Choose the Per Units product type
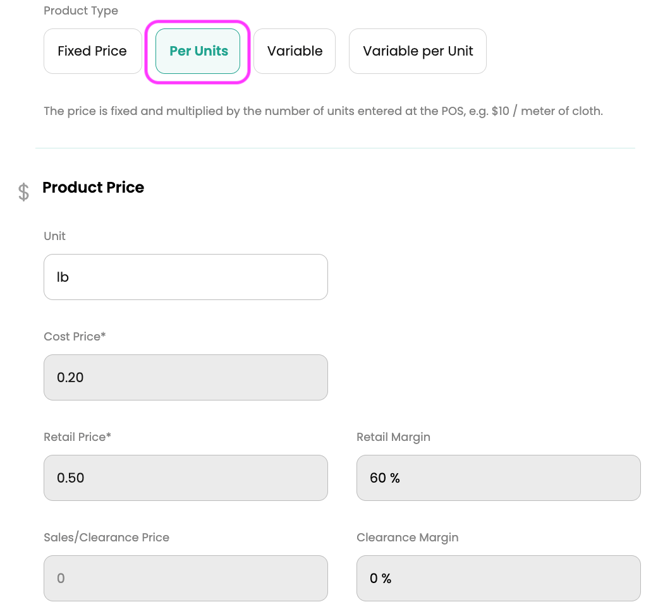 (x=198, y=51)
